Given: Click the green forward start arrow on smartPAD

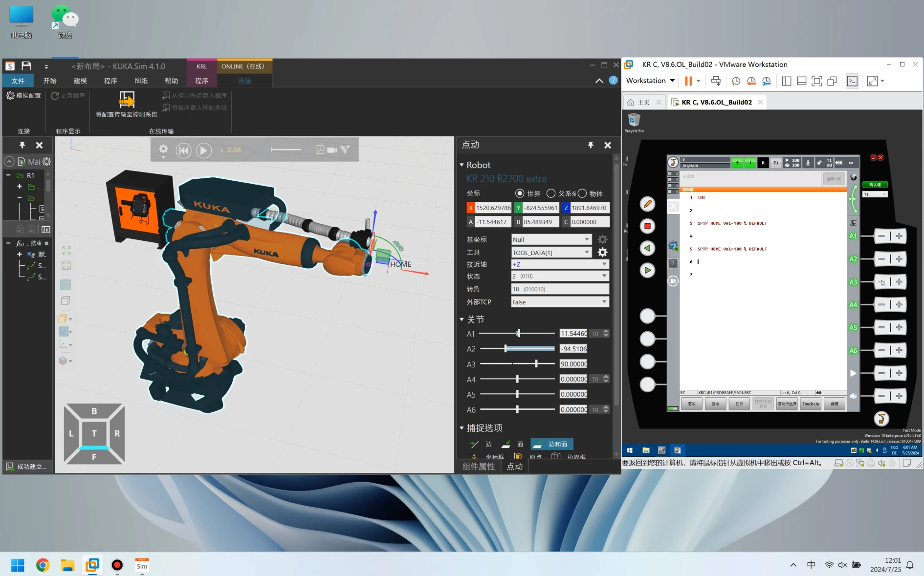Looking at the screenshot, I should coord(647,270).
